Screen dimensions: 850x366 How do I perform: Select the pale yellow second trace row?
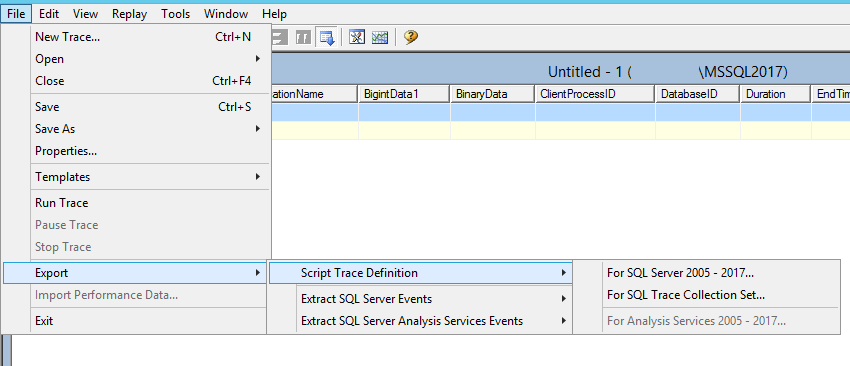[561, 130]
